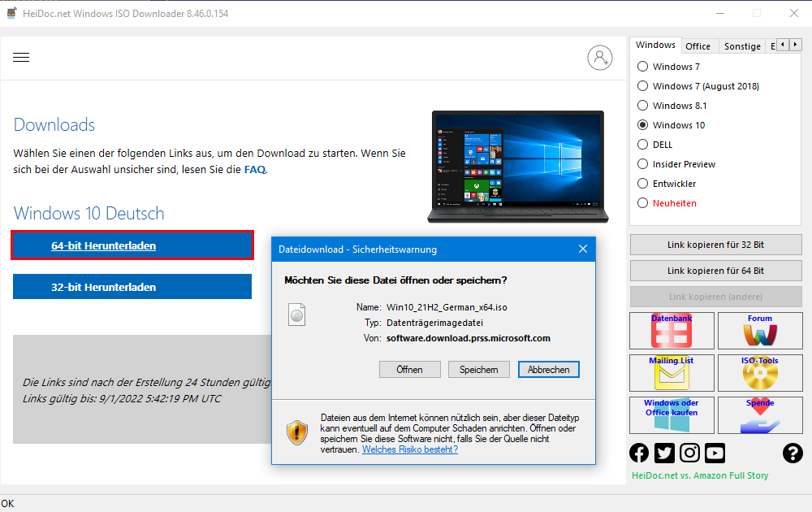
Task: Select the Windows 7 radio button
Action: pos(642,67)
